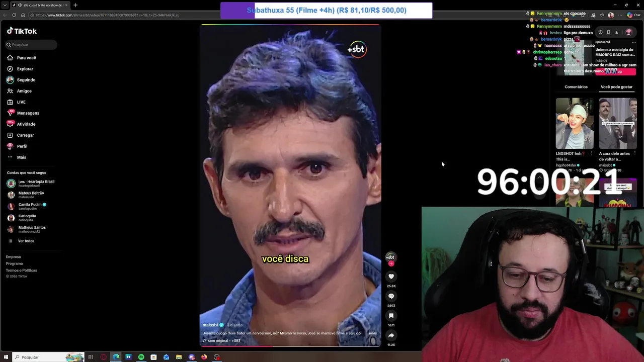Open Matheus Santos followed account

[26, 229]
